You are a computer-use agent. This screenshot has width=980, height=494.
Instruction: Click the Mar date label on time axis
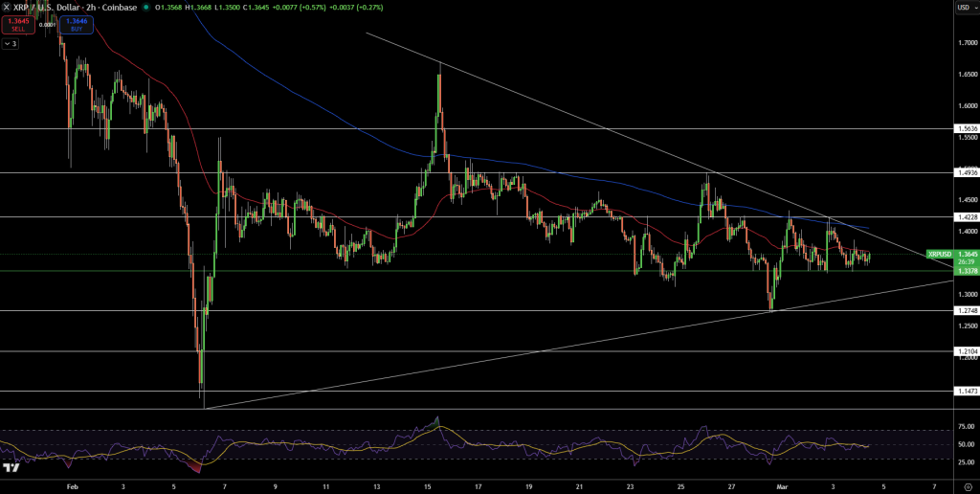782,486
